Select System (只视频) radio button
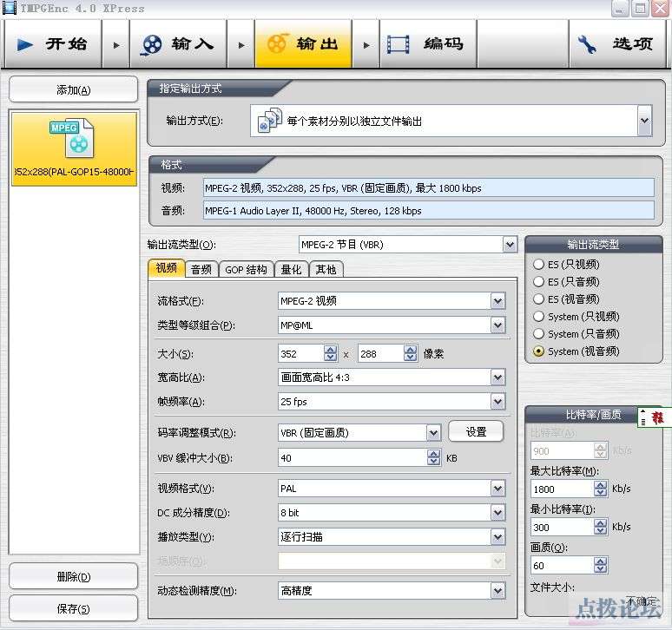Viewport: 672px width, 630px height. click(538, 316)
